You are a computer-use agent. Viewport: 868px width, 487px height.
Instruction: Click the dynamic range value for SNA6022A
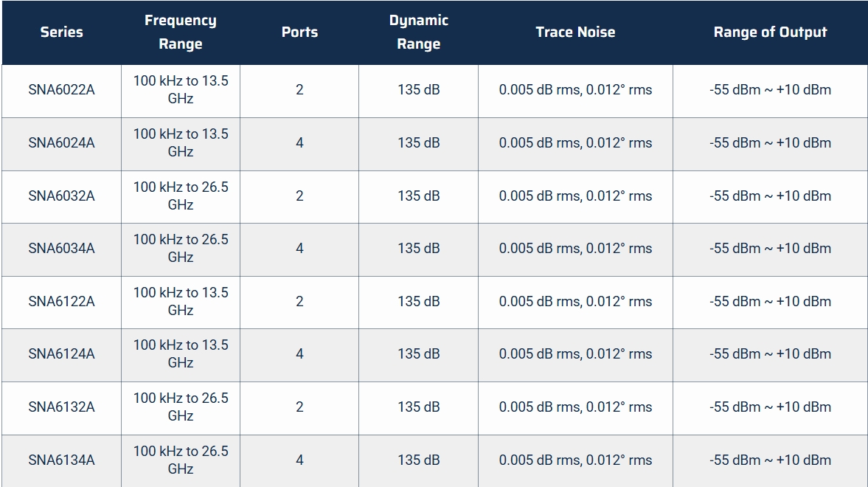[418, 90]
